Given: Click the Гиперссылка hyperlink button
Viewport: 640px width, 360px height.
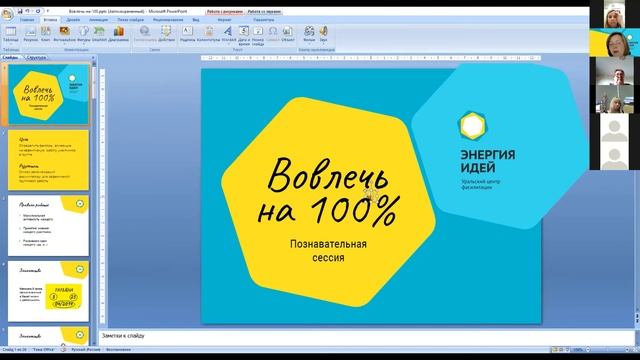Looking at the screenshot, I should tap(144, 34).
